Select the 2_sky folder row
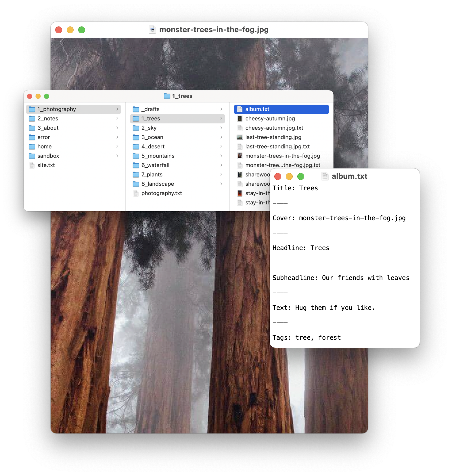 click(x=177, y=128)
